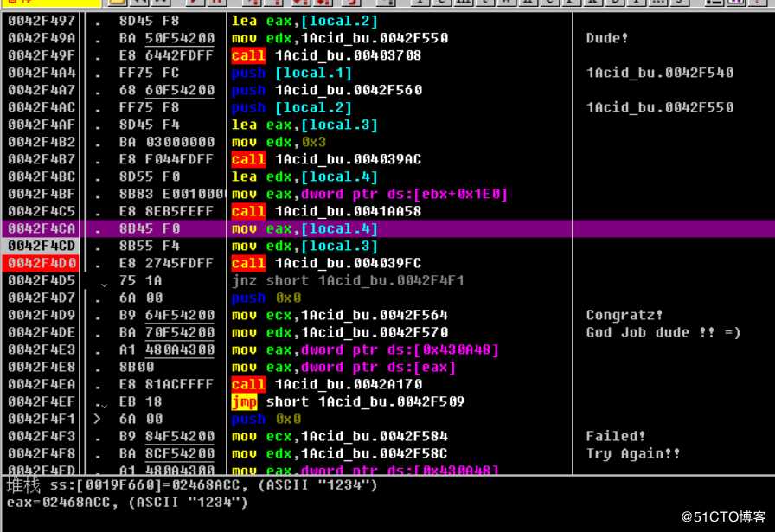Click 'jnz short 1Acid_bu.0042F4F1' jump instruction
The width and height of the screenshot is (775, 532).
[348, 281]
